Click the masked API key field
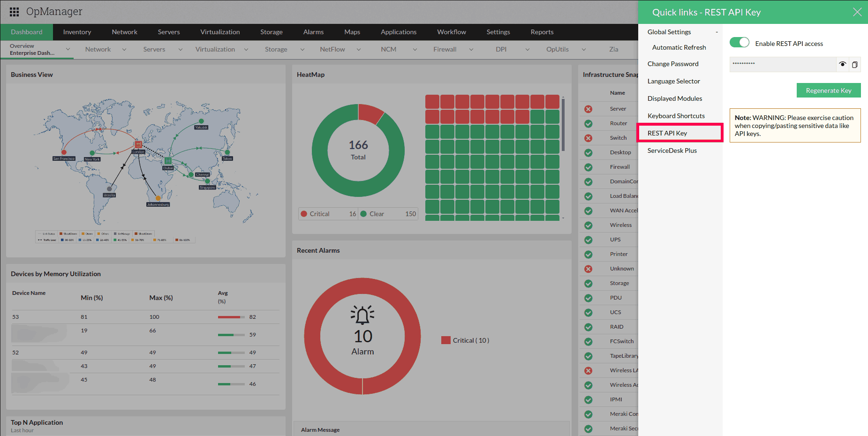The height and width of the screenshot is (436, 868). click(783, 64)
